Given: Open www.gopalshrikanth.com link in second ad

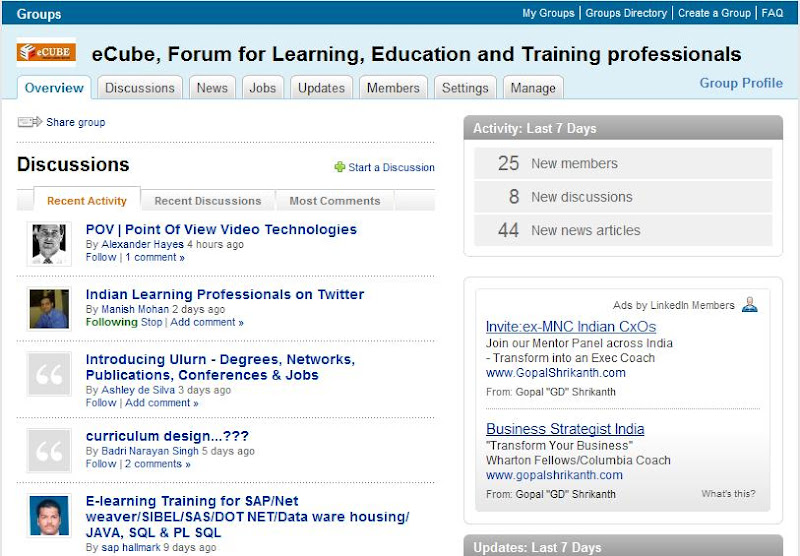Looking at the screenshot, I should click(x=554, y=475).
